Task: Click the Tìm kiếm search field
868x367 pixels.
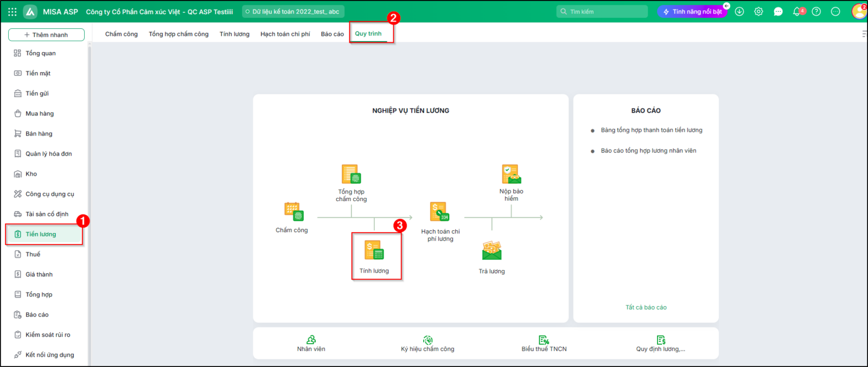Action: 602,11
